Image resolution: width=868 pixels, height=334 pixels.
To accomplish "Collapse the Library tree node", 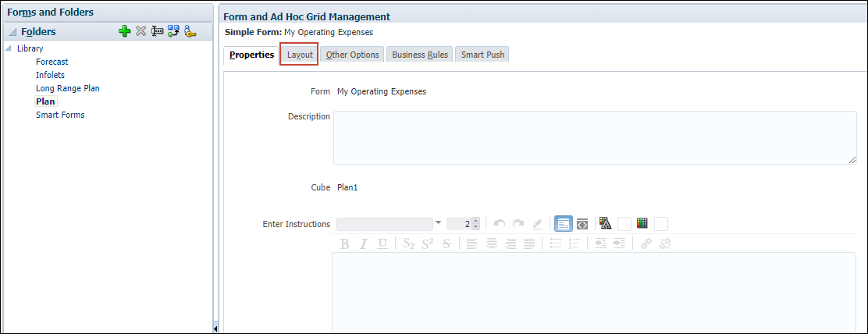I will point(9,48).
